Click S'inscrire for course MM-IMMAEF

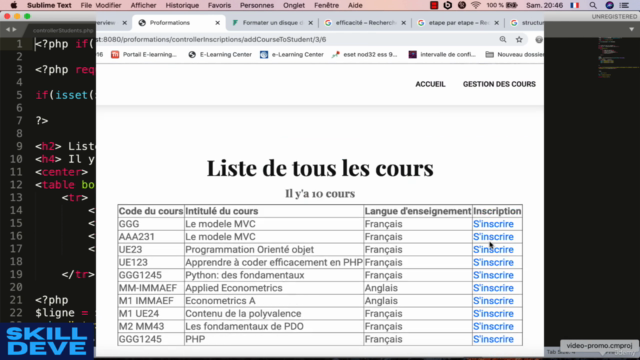pyautogui.click(x=493, y=288)
